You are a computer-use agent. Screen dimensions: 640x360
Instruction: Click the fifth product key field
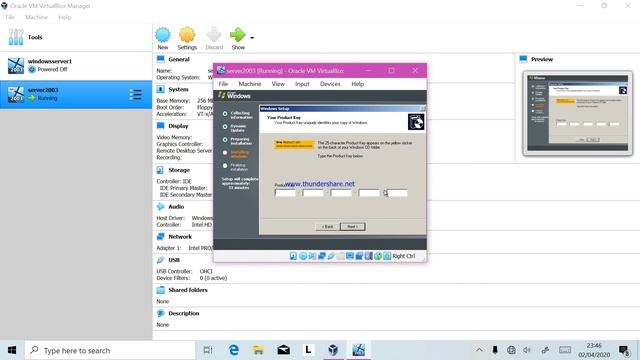coord(397,193)
